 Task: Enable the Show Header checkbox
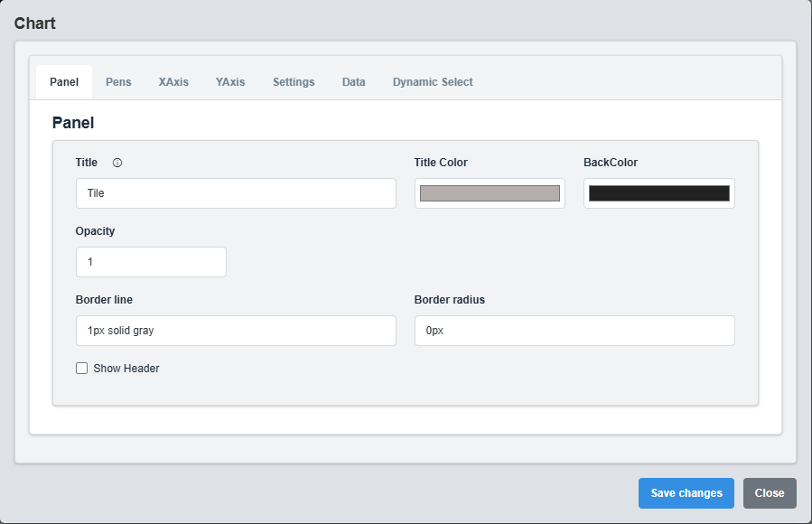(x=81, y=368)
